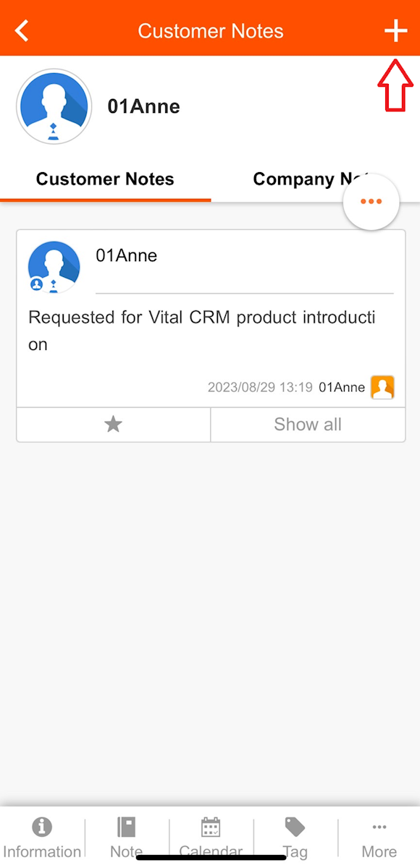Tap the large 01Anne profile avatar

[x=54, y=107]
